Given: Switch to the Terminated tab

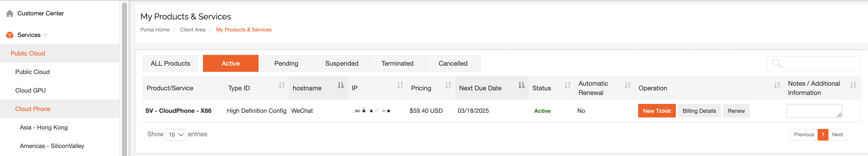Looking at the screenshot, I should pyautogui.click(x=397, y=64).
